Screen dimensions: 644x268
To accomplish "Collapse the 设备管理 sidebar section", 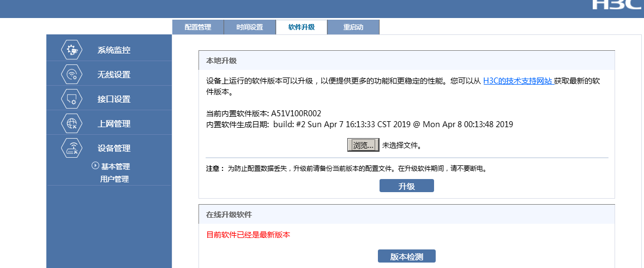I will point(114,148).
